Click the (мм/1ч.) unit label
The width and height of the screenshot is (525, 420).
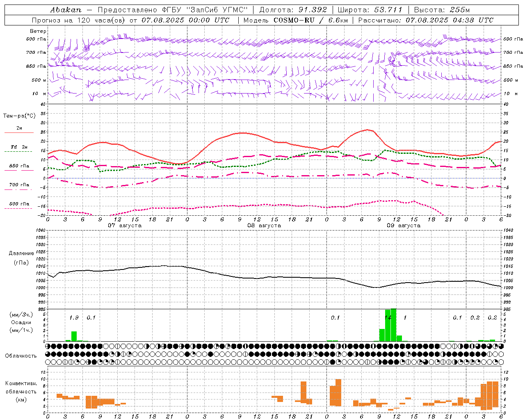coord(21,330)
